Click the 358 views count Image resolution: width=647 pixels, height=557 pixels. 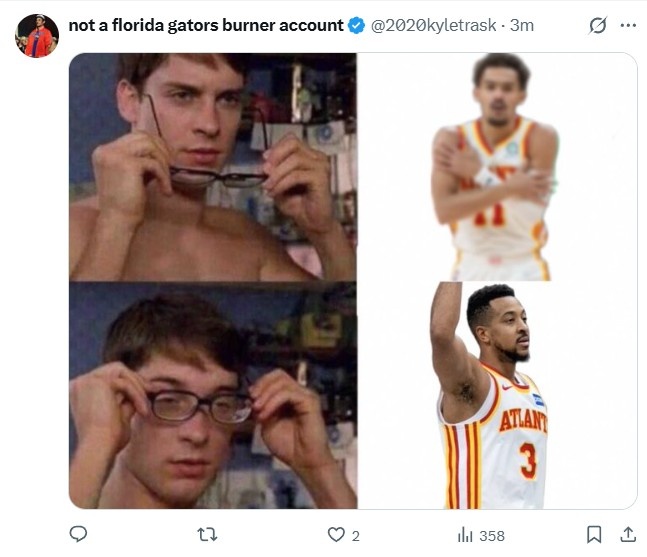492,536
